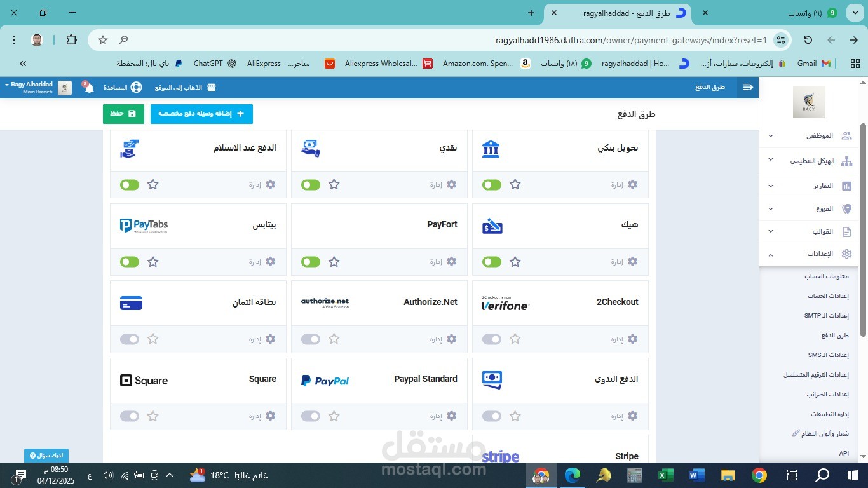
Task: Click the star on credit card بطاقة ائتمان
Action: coord(153,339)
